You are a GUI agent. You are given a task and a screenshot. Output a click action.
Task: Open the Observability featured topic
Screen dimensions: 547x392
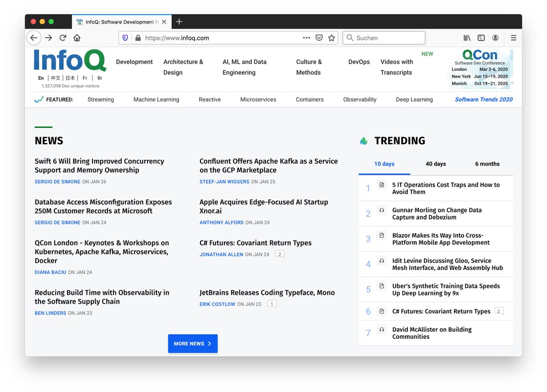tap(360, 99)
